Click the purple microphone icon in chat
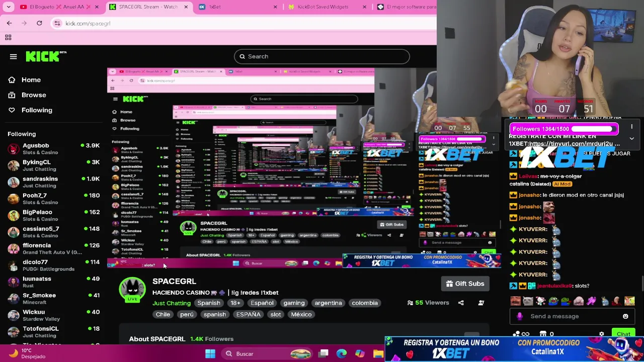 click(x=520, y=316)
